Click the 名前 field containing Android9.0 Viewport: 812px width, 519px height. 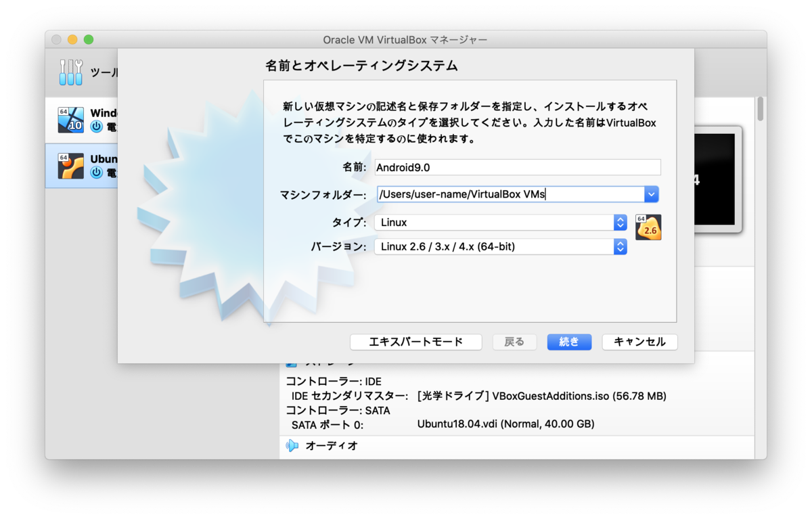tap(517, 167)
